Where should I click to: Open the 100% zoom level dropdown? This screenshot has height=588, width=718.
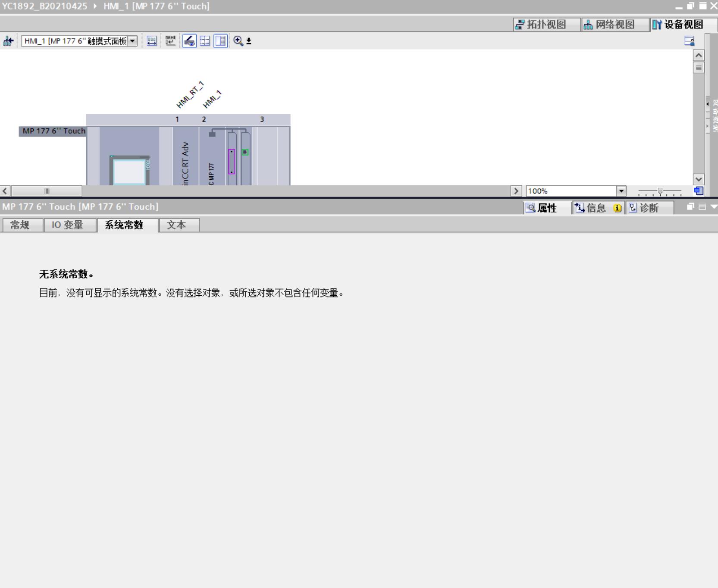tap(621, 191)
